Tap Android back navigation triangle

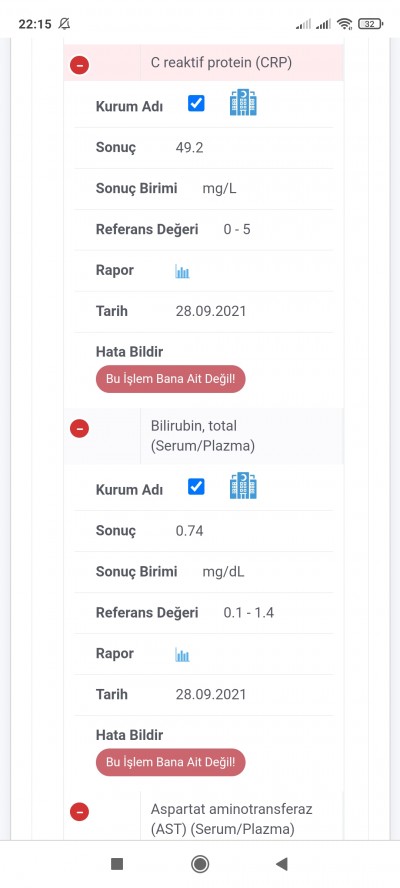point(282,864)
